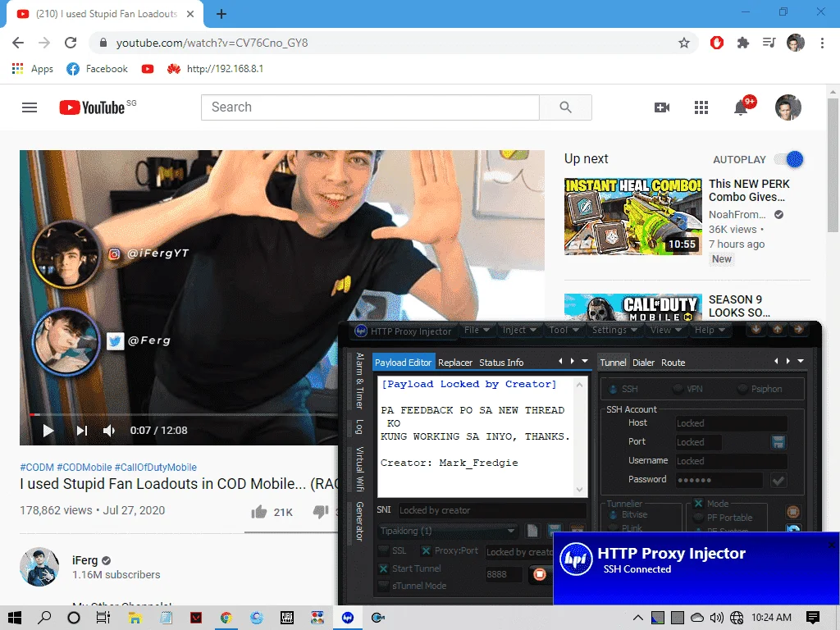This screenshot has width=840, height=630.
Task: Toggle the Autoplay switch
Action: tap(789, 159)
